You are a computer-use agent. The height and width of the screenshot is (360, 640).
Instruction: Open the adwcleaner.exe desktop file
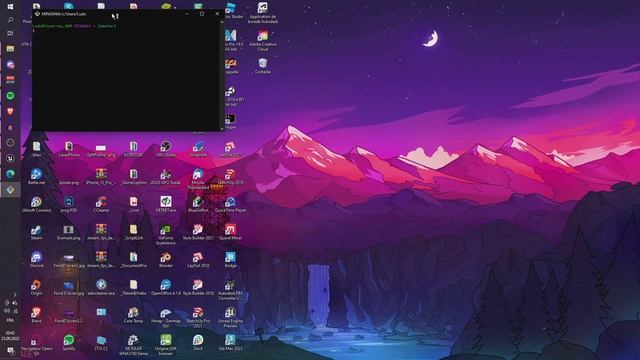click(x=101, y=287)
